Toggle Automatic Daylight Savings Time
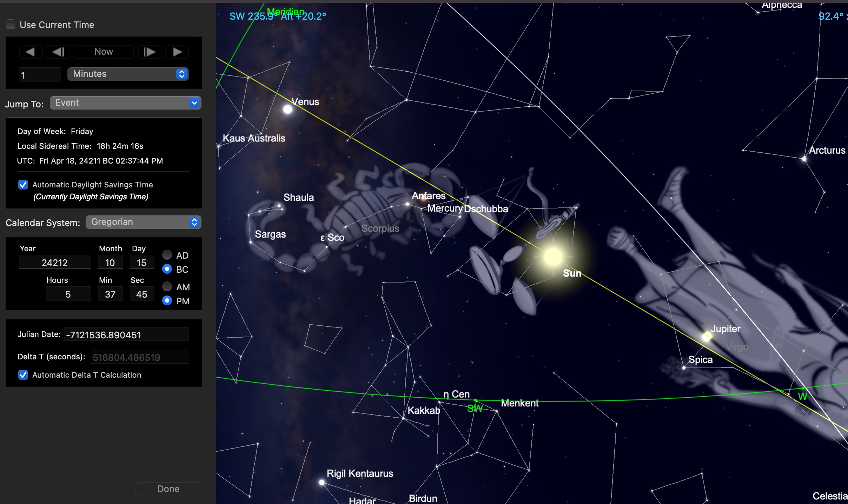This screenshot has width=848, height=504. tap(23, 185)
